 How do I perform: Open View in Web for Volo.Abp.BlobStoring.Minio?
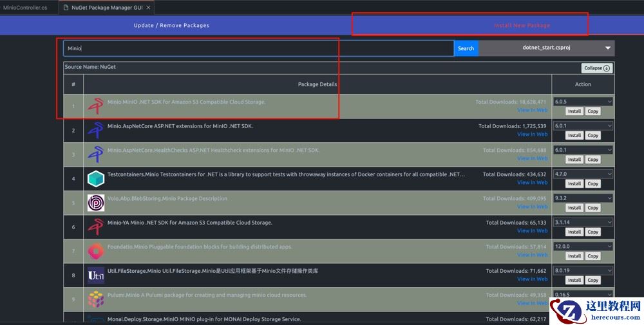click(x=533, y=207)
